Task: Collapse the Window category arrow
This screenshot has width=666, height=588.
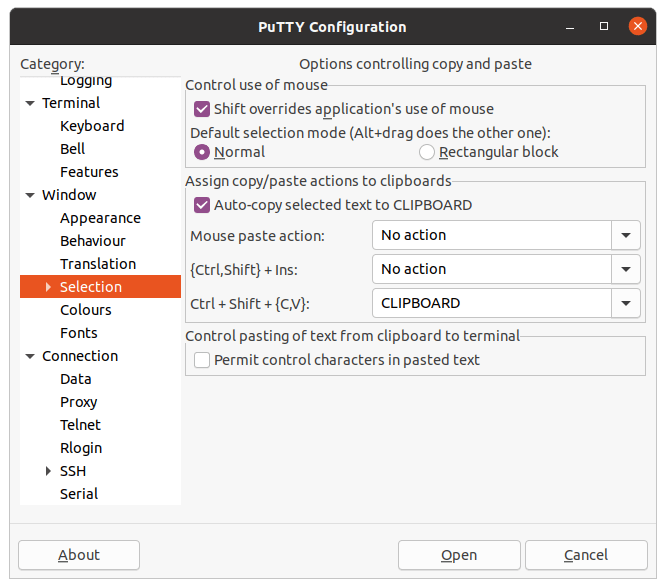Action: pos(30,195)
